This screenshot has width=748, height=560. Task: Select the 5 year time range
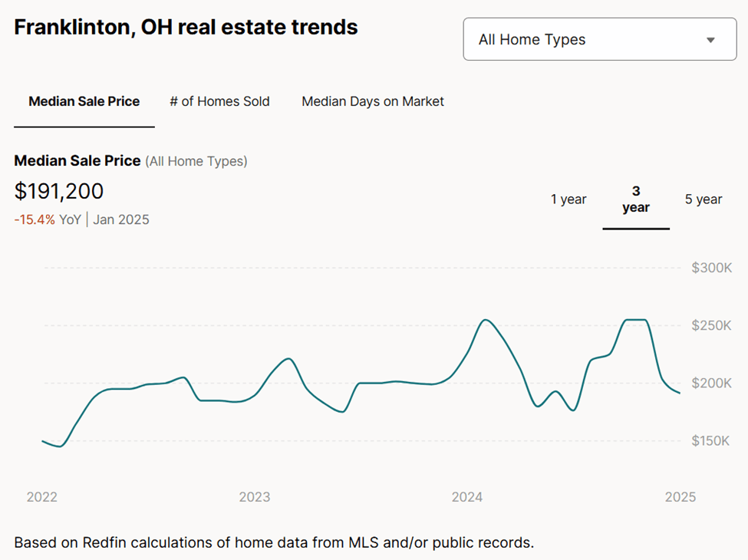point(704,199)
